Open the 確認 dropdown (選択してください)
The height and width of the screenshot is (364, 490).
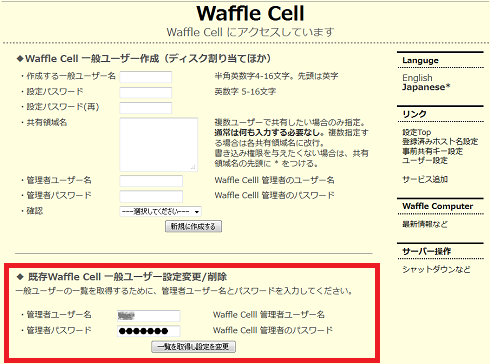(160, 212)
